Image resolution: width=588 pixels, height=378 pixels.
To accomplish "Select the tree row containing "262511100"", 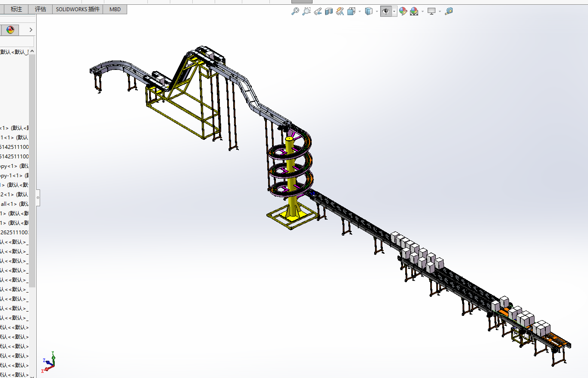I will 15,232.
